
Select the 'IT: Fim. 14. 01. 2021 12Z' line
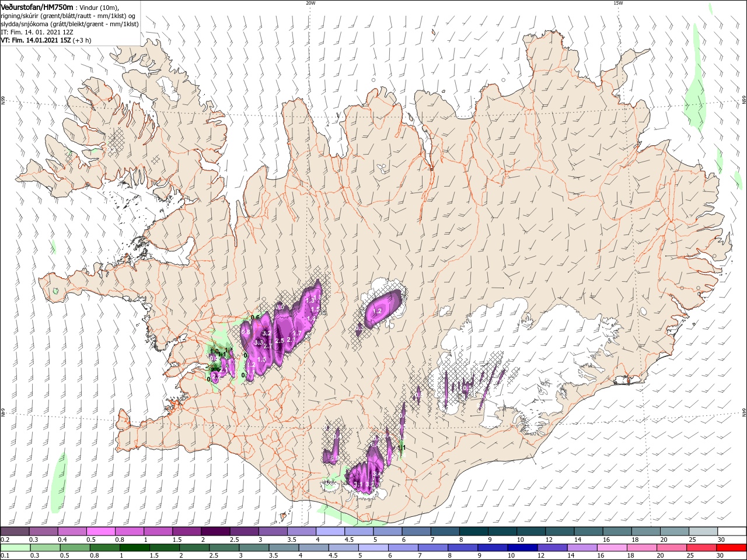point(37,32)
